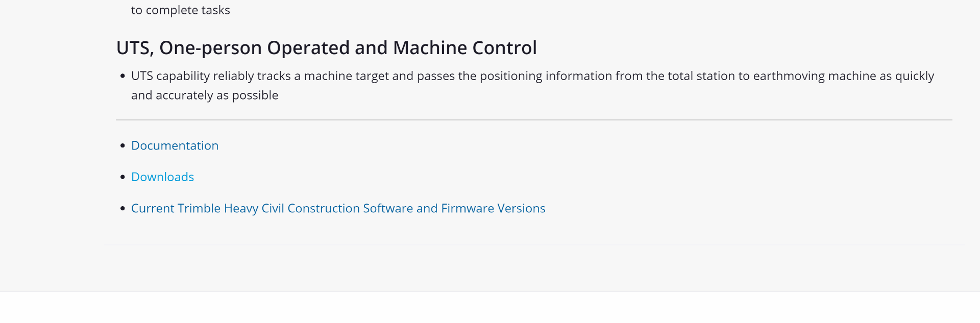Image resolution: width=980 pixels, height=323 pixels.
Task: Open Current Trimble Heavy Civil Construction Software link
Action: (338, 209)
